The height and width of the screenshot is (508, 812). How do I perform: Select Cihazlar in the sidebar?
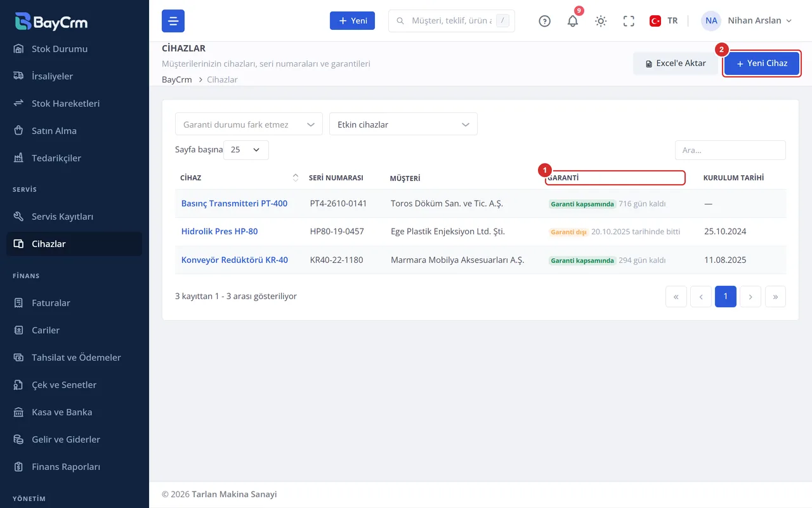74,244
